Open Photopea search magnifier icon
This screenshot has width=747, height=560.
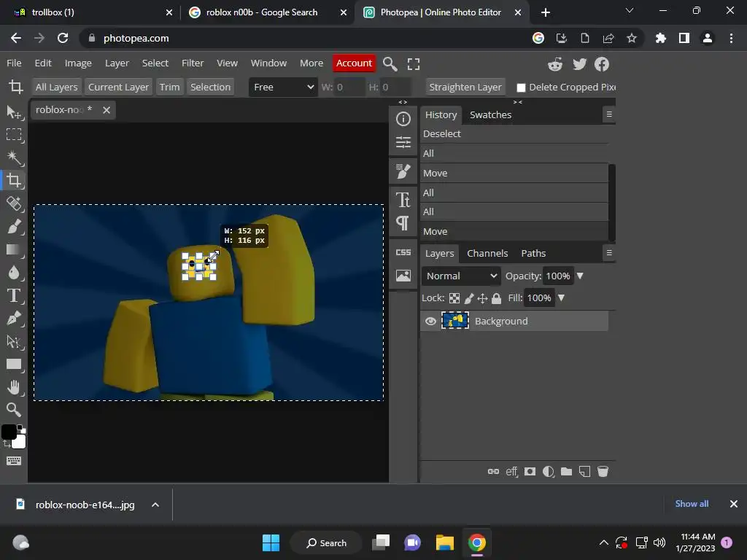coord(390,64)
